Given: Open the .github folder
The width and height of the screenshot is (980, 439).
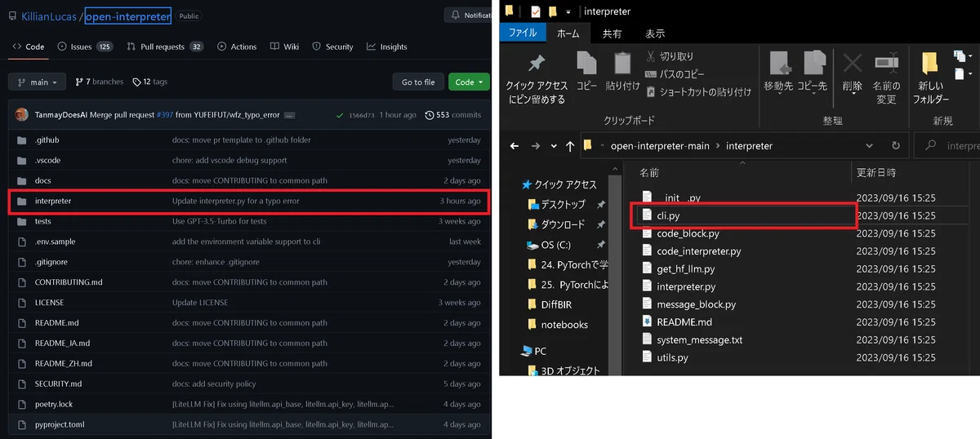Looking at the screenshot, I should coord(47,140).
